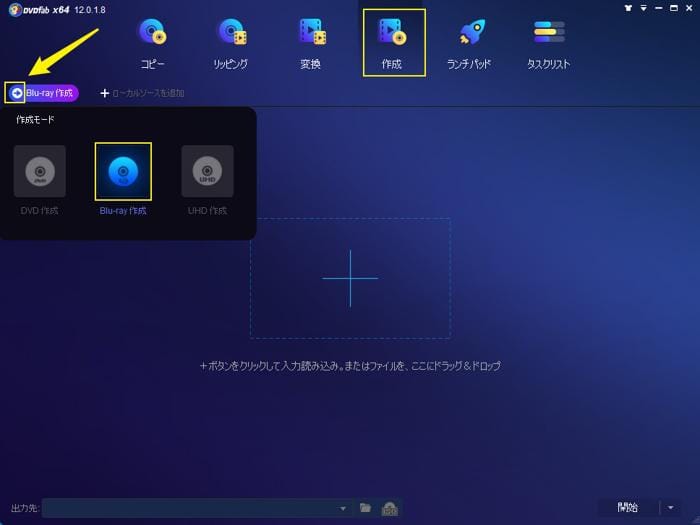
Task: Add local source with ローカルソースを追加
Action: click(142, 93)
